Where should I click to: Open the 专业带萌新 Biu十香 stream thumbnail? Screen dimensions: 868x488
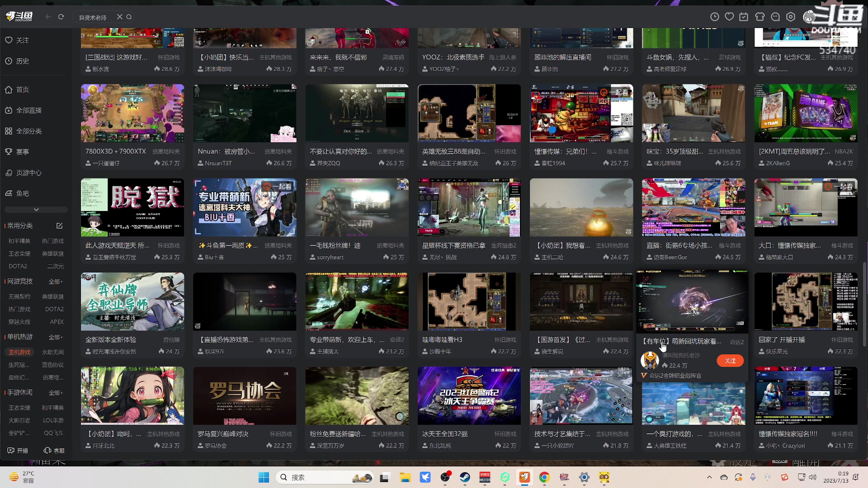click(x=245, y=207)
